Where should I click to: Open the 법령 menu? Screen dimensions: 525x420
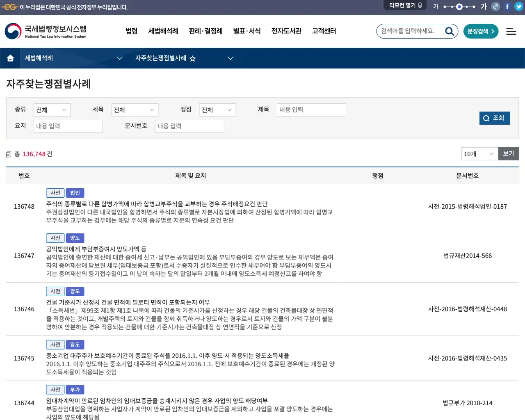132,31
